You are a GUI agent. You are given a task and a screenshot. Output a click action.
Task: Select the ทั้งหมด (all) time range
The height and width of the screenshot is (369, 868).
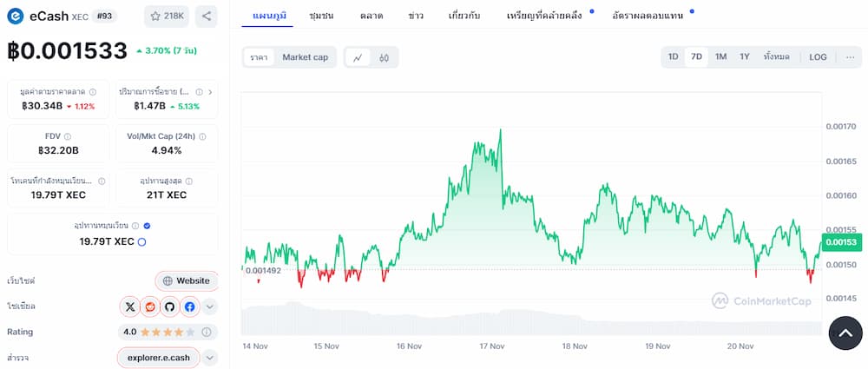[x=776, y=57]
